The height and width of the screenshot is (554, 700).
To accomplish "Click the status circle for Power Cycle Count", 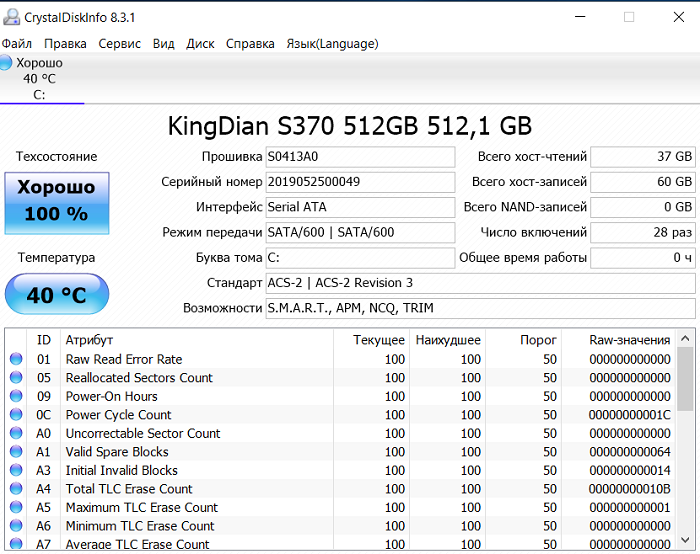I will coord(16,415).
